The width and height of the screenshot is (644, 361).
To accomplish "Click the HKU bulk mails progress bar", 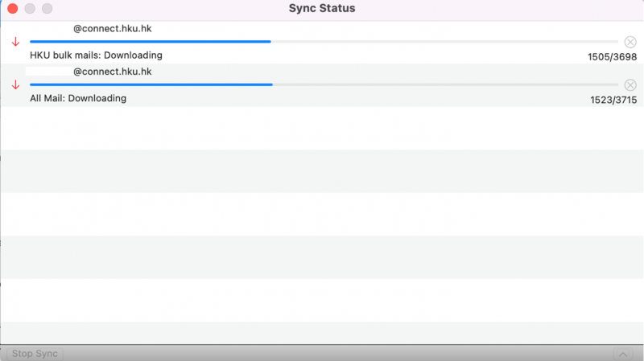I will tap(324, 42).
